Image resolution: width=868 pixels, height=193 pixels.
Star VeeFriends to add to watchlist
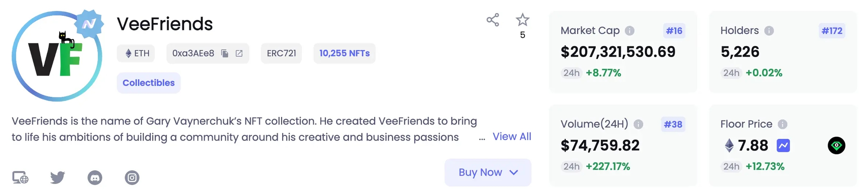click(522, 20)
